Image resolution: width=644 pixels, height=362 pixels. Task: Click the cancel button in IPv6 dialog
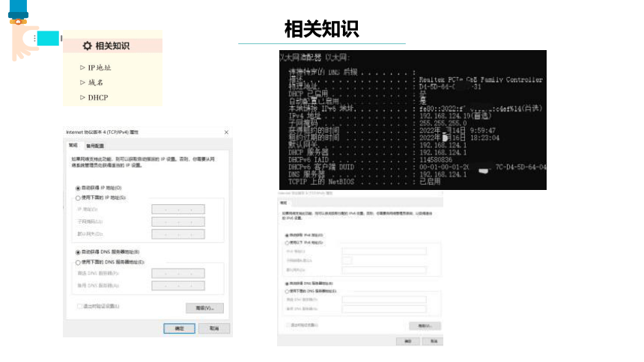(x=434, y=341)
